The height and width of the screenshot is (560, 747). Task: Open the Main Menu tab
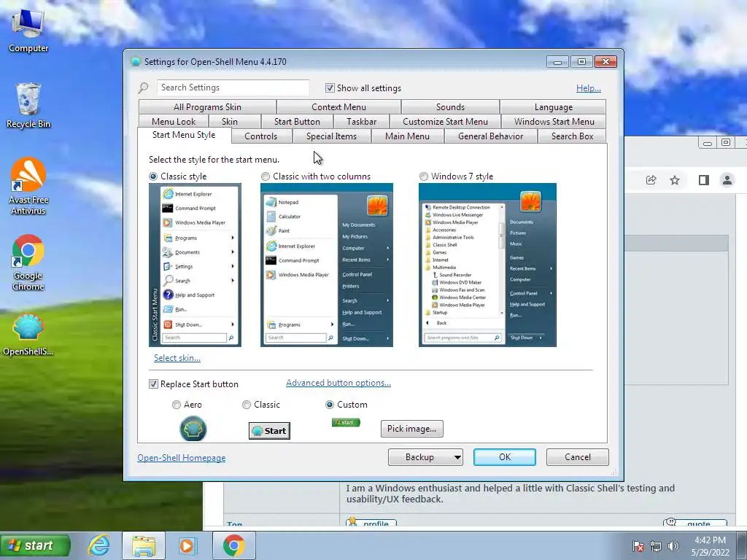point(407,136)
